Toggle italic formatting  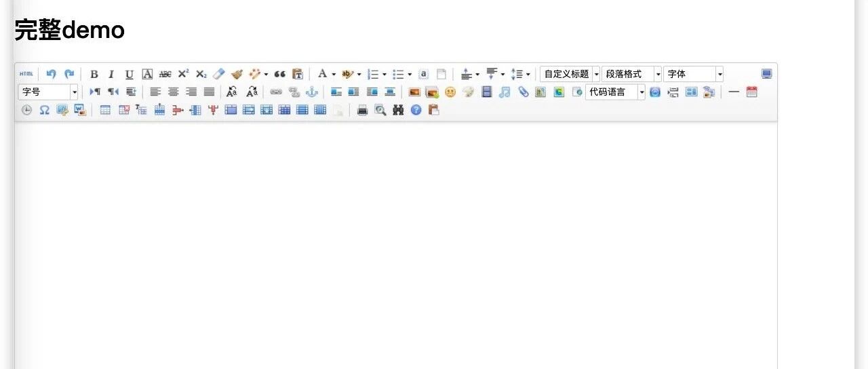[111, 74]
